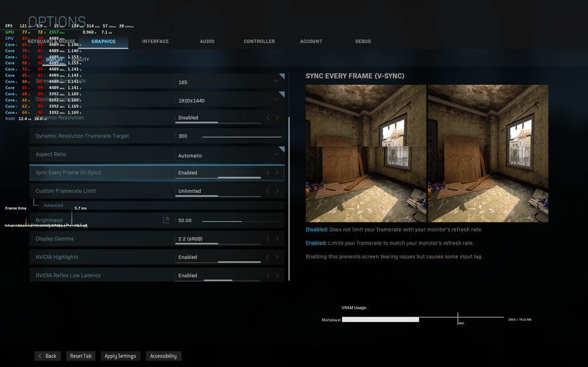Click left arrow for Display Gamma

point(268,238)
